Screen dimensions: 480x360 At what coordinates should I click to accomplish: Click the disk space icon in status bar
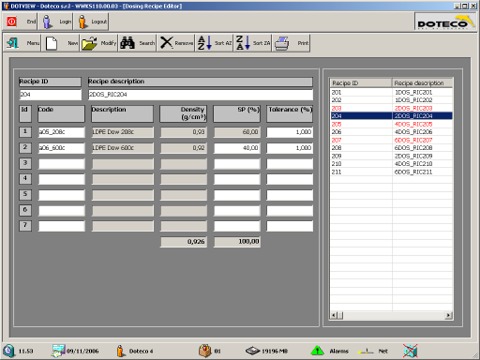[x=253, y=351]
